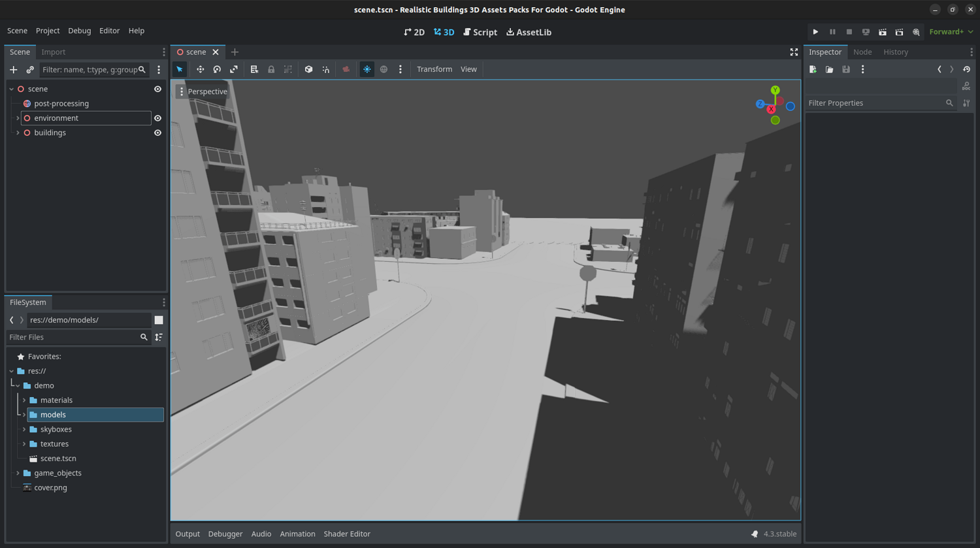The width and height of the screenshot is (980, 548).
Task: Click the FileSystem sort files icon
Action: pyautogui.click(x=159, y=337)
